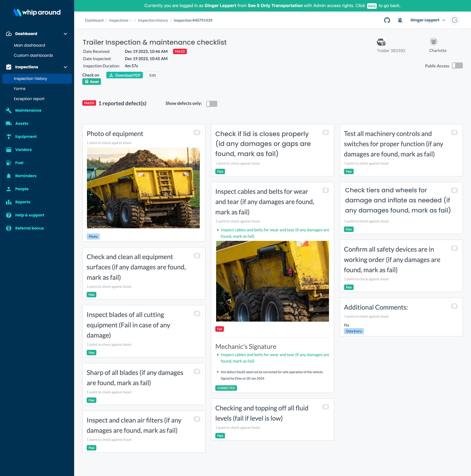Click the red Fail badge
471x476 pixels.
coord(219,329)
